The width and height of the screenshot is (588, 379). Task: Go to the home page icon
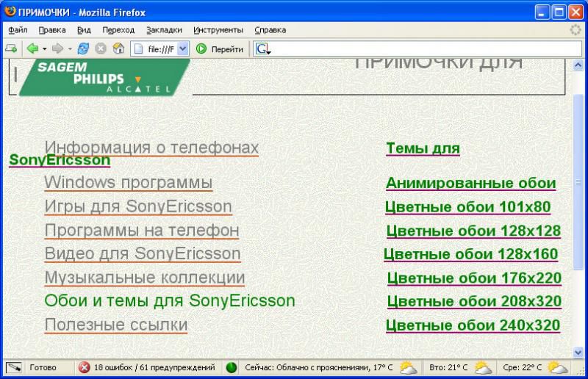click(x=118, y=49)
